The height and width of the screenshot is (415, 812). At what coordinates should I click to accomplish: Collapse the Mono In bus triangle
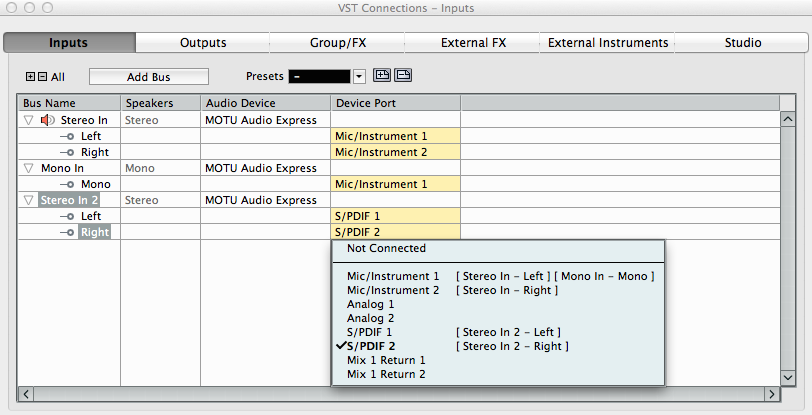(x=28, y=168)
